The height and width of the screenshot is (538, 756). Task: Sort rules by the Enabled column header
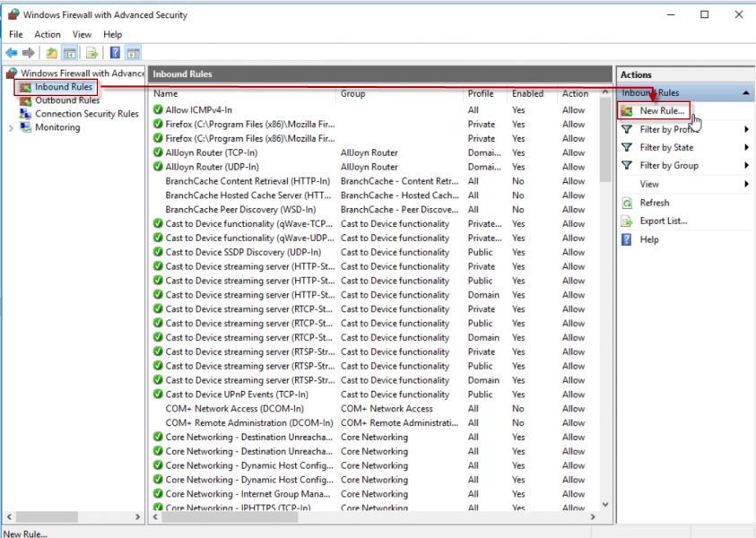click(527, 93)
